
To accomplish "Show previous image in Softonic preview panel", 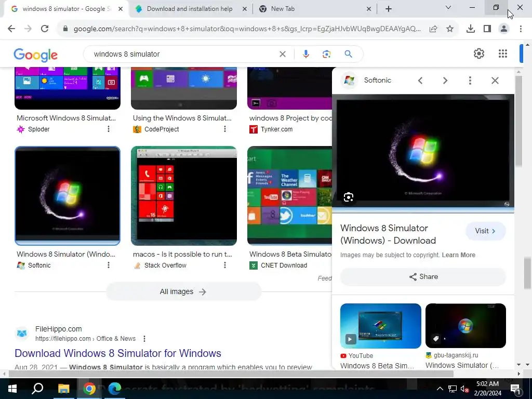I will coord(420,81).
